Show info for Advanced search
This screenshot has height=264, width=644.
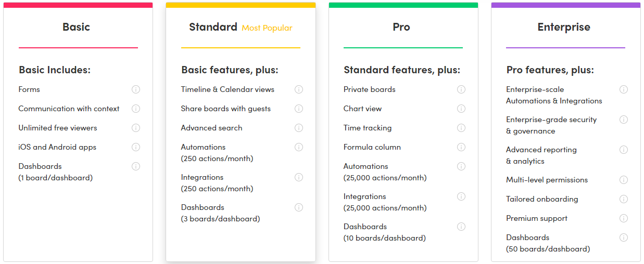click(x=299, y=128)
